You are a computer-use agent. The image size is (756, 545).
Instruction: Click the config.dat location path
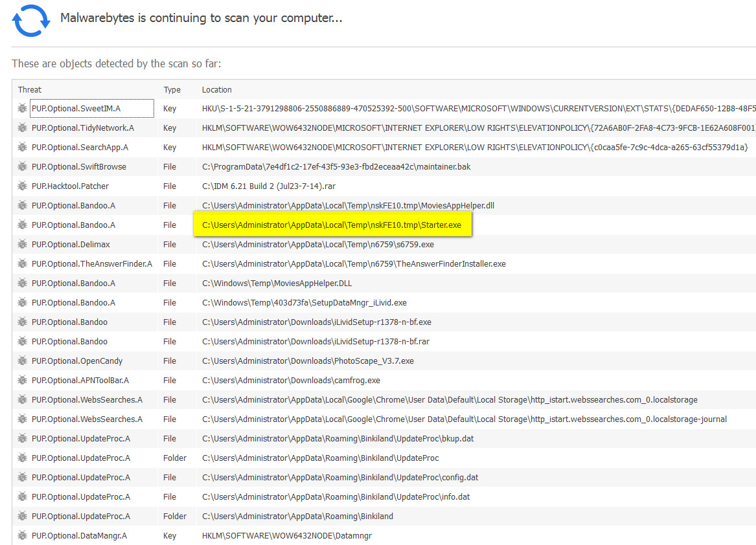pyautogui.click(x=340, y=477)
